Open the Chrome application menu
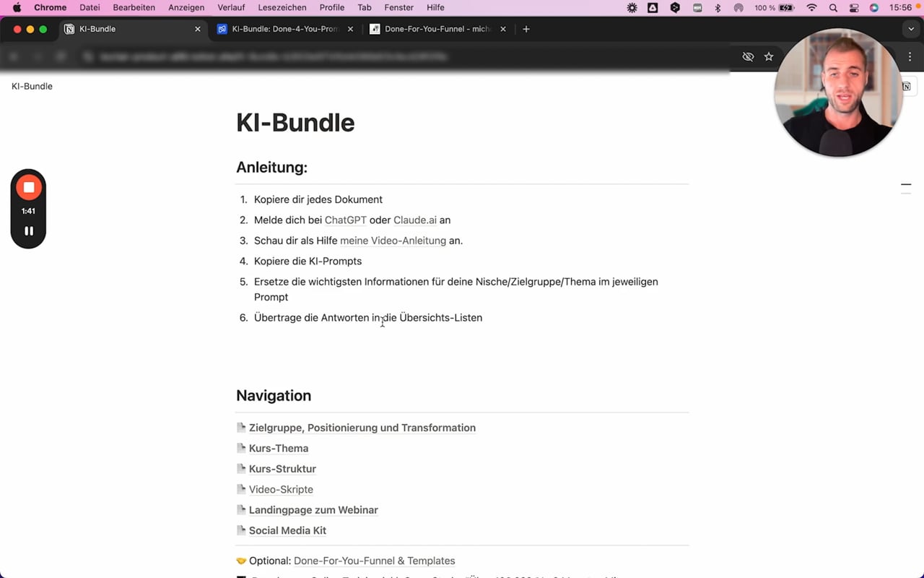924x578 pixels. (x=50, y=8)
